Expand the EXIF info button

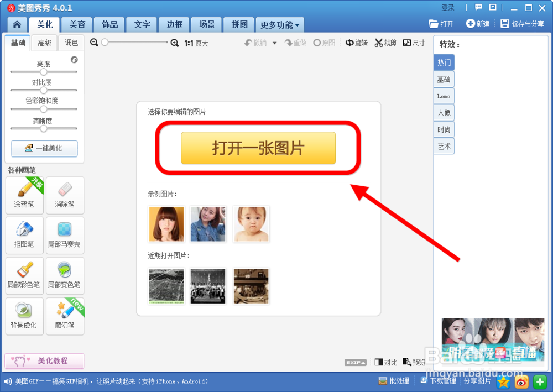tap(356, 362)
